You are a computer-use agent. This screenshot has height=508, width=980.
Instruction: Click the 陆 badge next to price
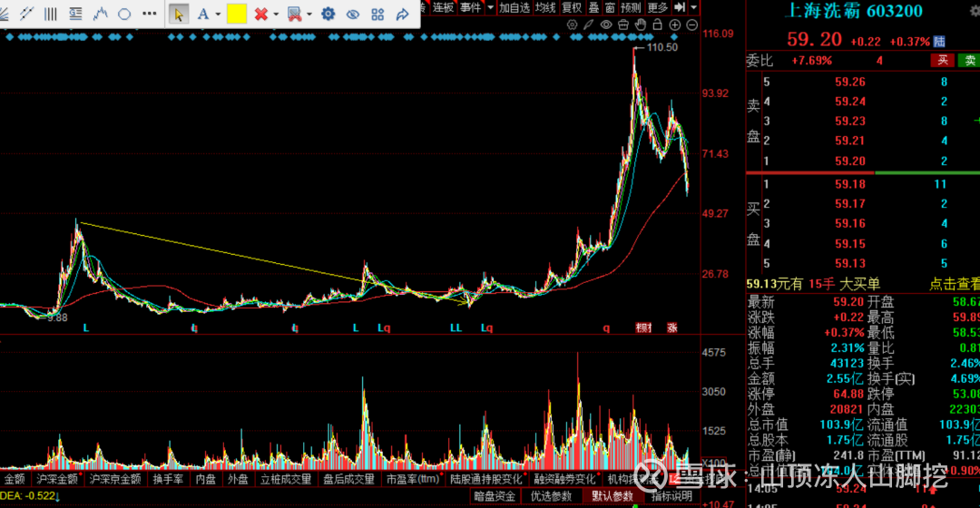click(939, 41)
